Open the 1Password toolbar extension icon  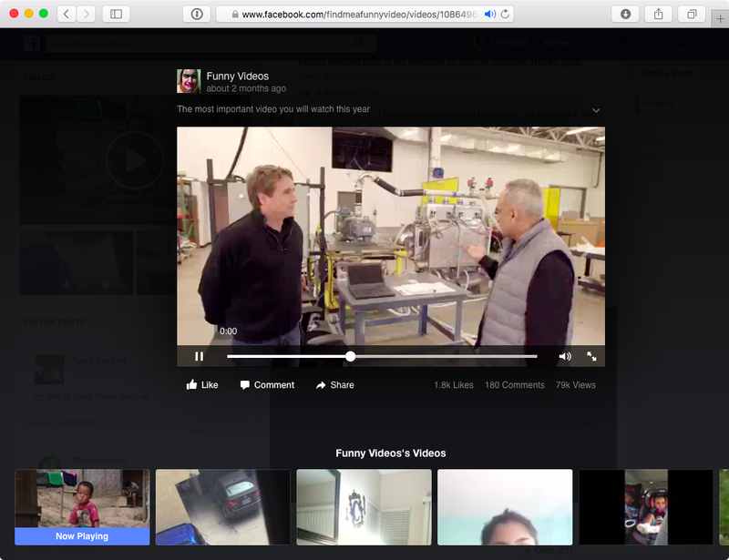coord(197,14)
